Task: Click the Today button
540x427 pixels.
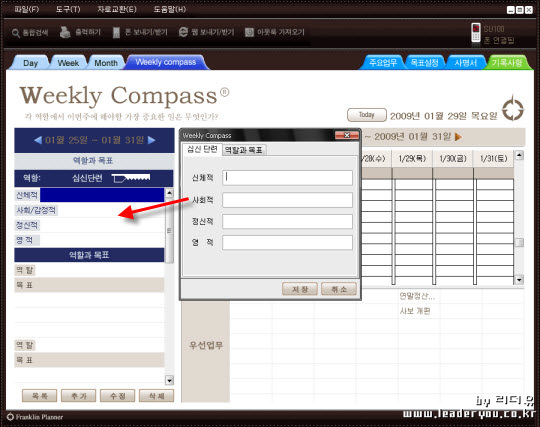Action: [x=366, y=115]
